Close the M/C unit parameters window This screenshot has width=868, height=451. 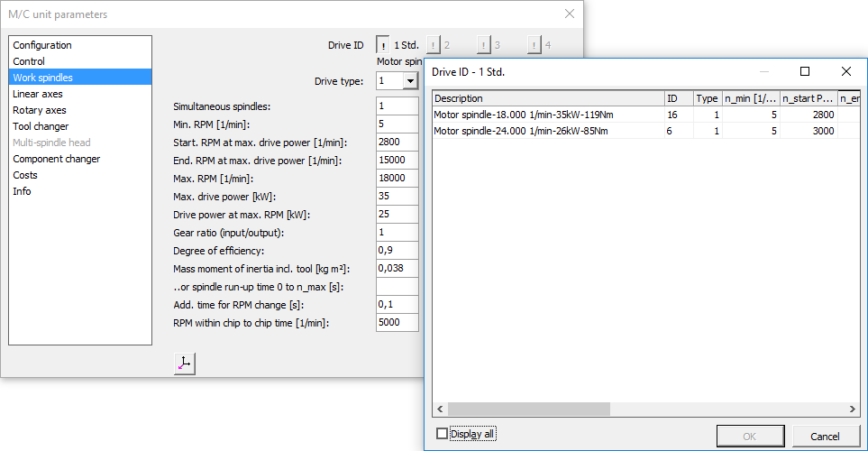(569, 14)
